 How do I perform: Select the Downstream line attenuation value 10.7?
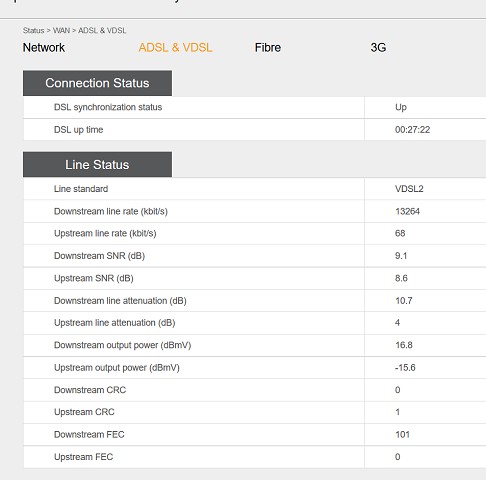click(x=404, y=301)
